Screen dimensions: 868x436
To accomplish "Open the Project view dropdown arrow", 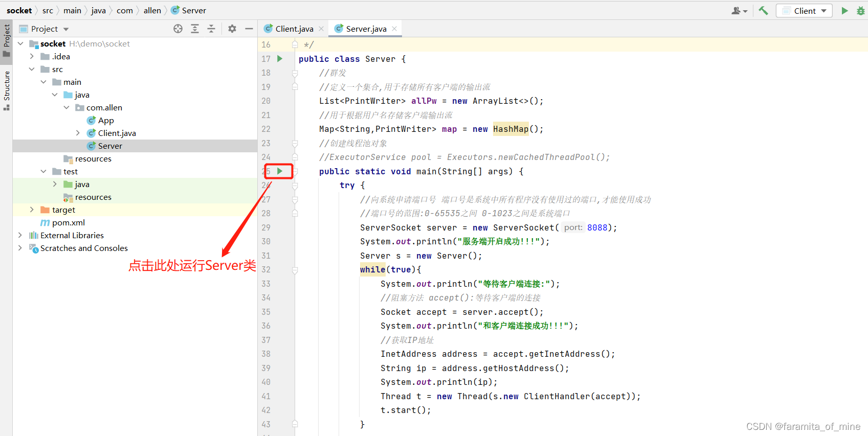I will (x=66, y=29).
